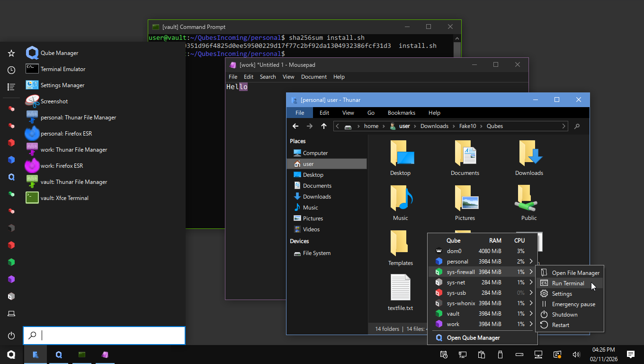
Task: Select File System under Devices
Action: (316, 253)
